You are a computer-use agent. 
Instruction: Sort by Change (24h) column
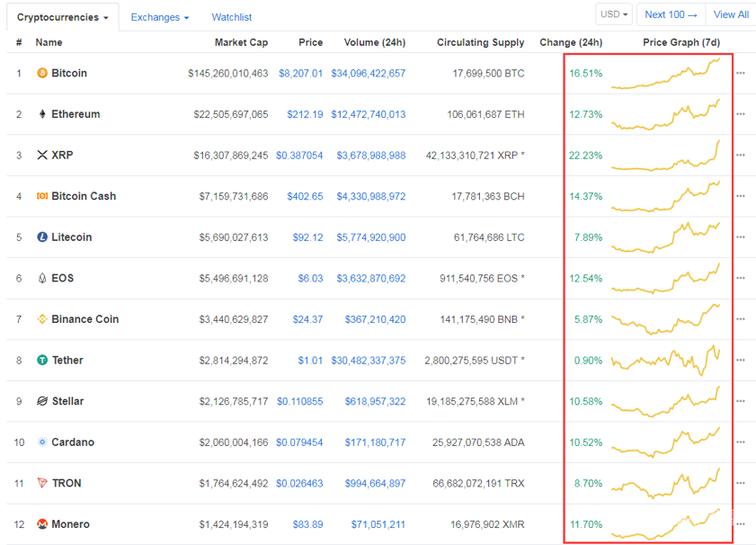(x=571, y=42)
